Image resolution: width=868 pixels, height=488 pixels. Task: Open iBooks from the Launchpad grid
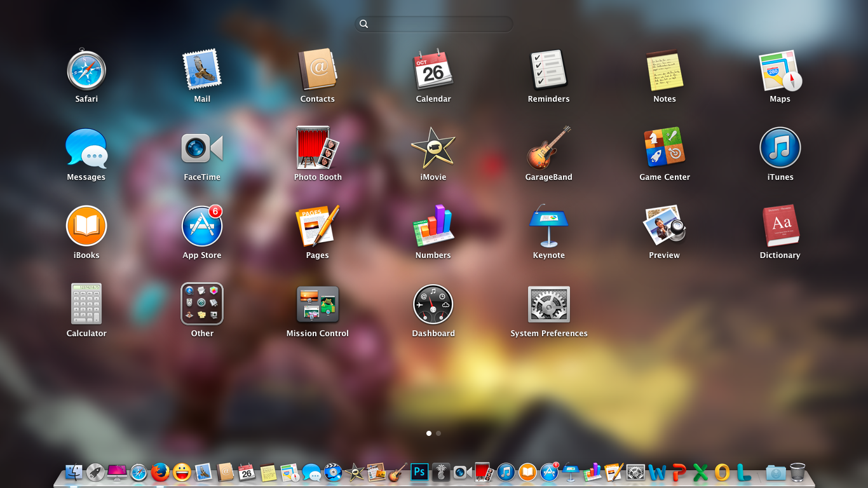point(86,226)
